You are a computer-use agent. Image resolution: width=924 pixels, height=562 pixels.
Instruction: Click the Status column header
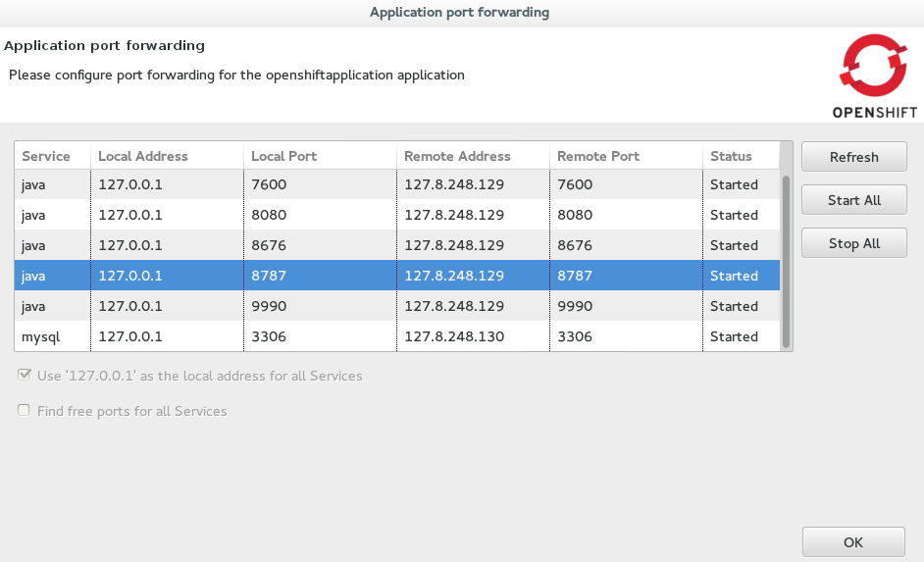coord(742,156)
